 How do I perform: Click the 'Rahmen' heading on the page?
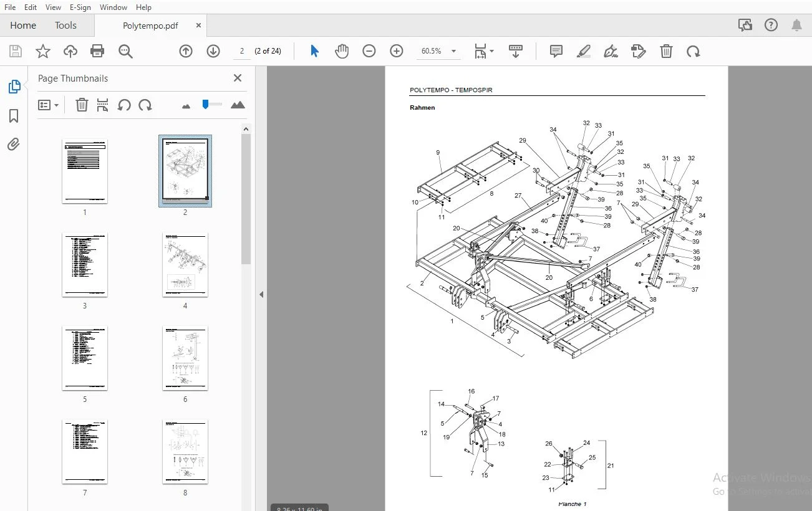point(422,108)
